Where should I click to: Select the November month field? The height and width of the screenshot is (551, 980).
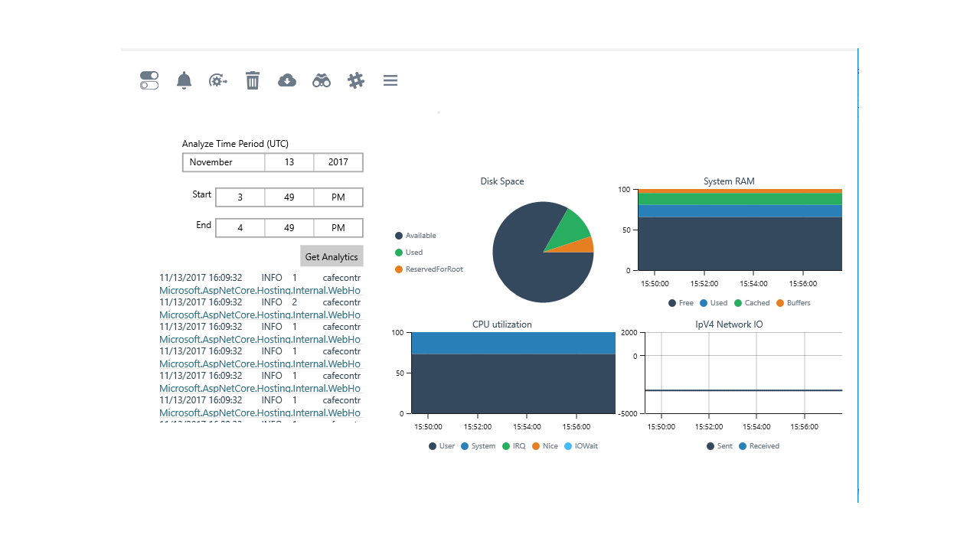(x=224, y=162)
